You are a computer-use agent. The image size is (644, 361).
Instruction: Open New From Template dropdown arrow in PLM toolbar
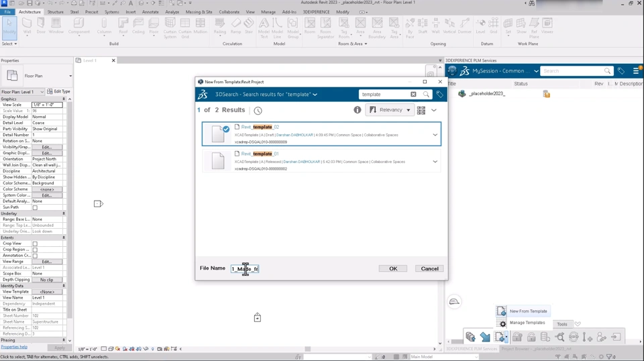click(506, 338)
